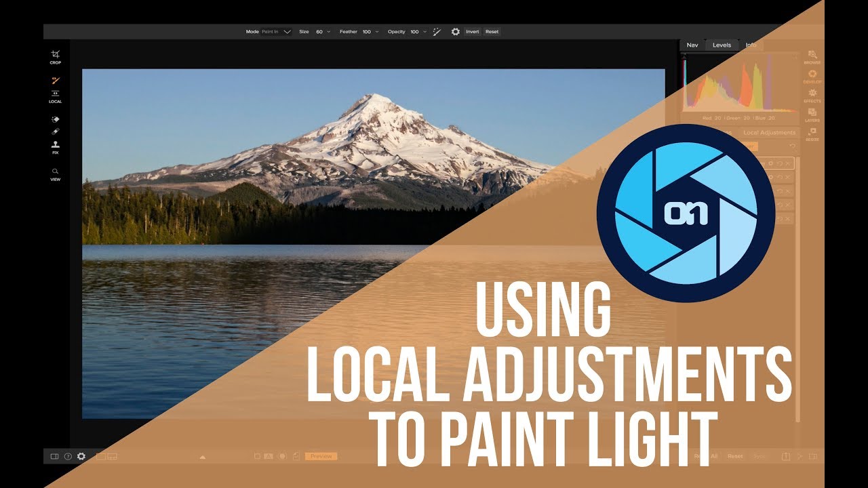Click the mountain lake photo canvas
Image resolution: width=868 pixels, height=488 pixels.
point(373,243)
